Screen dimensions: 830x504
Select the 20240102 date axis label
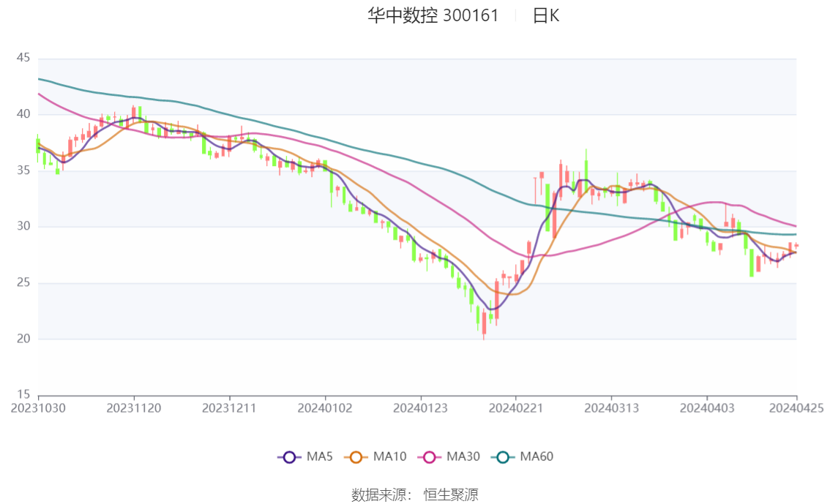[x=325, y=408]
